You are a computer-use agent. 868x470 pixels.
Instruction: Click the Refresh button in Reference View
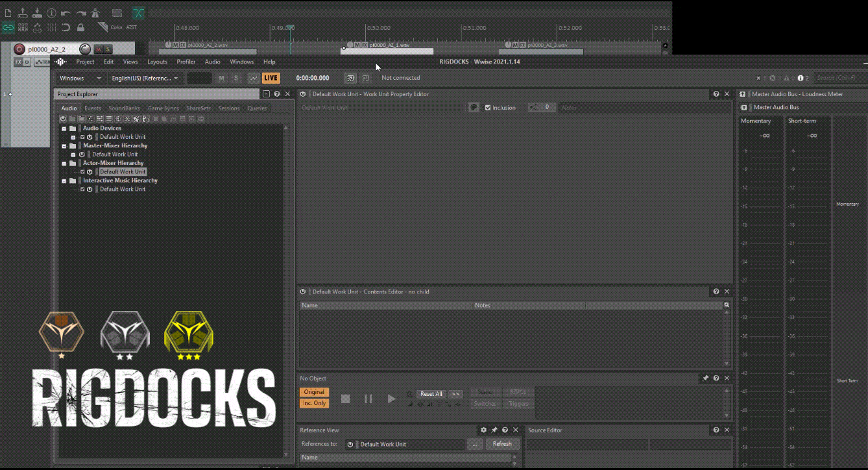(502, 444)
